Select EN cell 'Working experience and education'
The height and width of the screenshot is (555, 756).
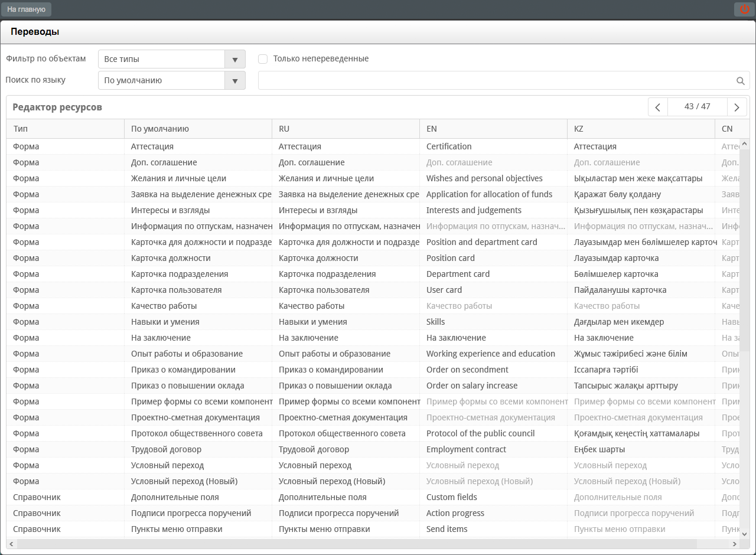coord(494,354)
